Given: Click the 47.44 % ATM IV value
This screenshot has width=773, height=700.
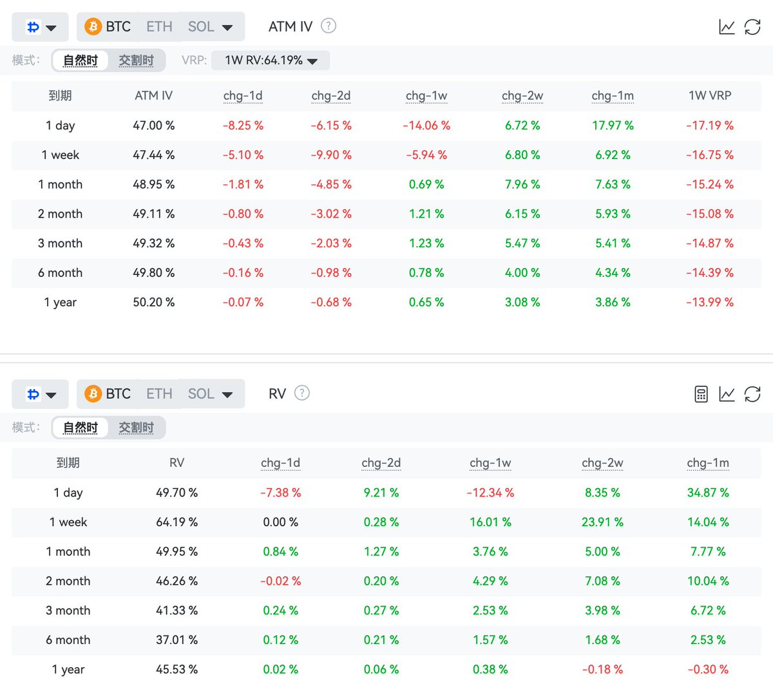Looking at the screenshot, I should pyautogui.click(x=154, y=155).
